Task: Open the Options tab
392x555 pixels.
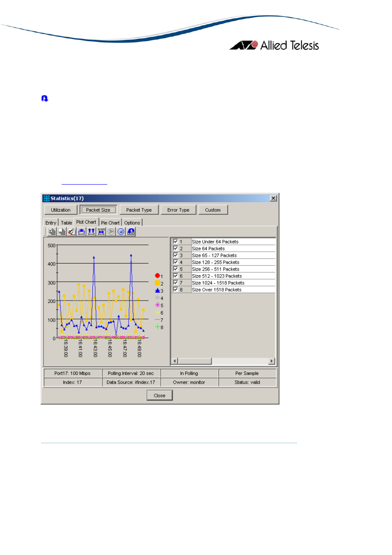Action: click(x=132, y=223)
